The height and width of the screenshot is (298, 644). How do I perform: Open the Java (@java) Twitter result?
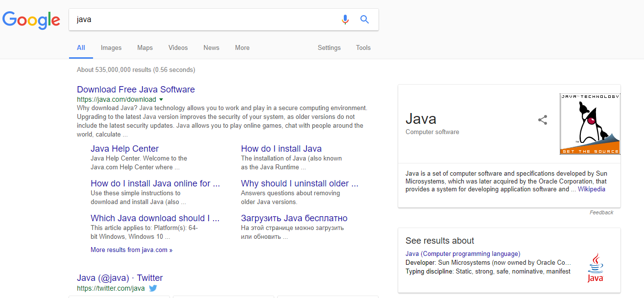pyautogui.click(x=120, y=278)
